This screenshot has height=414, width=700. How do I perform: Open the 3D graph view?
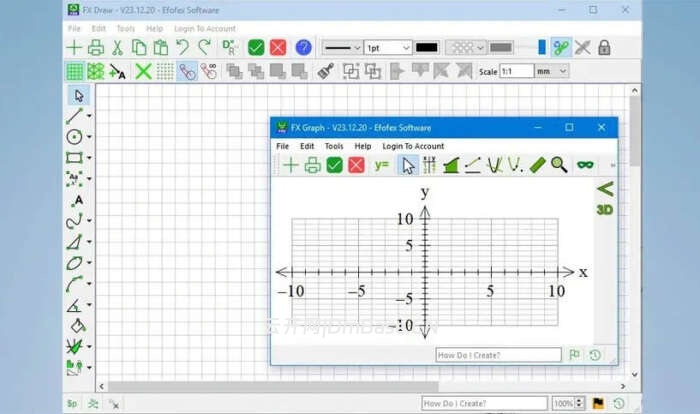pos(605,209)
